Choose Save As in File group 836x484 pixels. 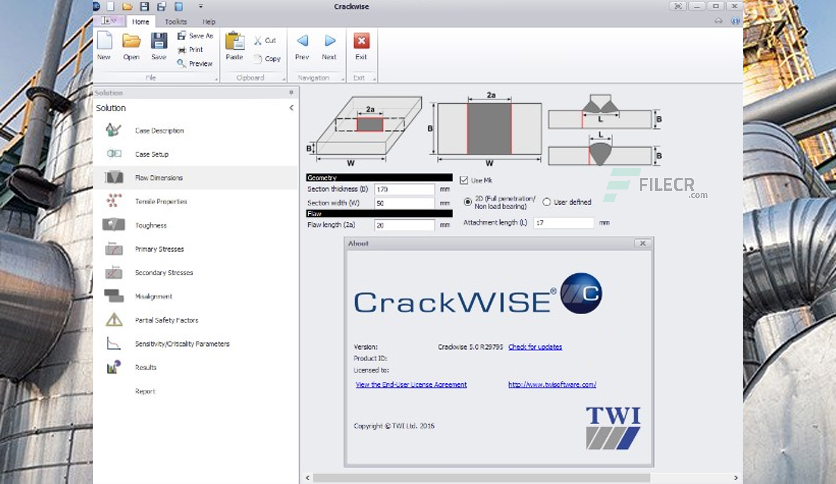point(195,36)
